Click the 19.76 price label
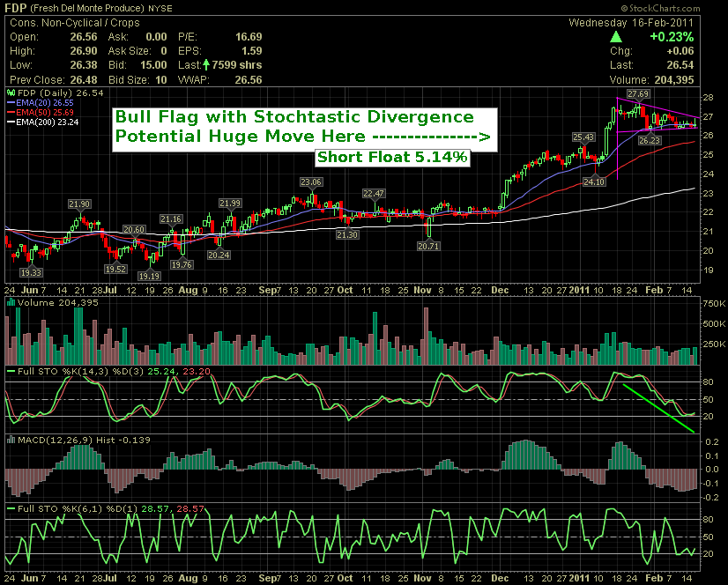 coord(182,264)
